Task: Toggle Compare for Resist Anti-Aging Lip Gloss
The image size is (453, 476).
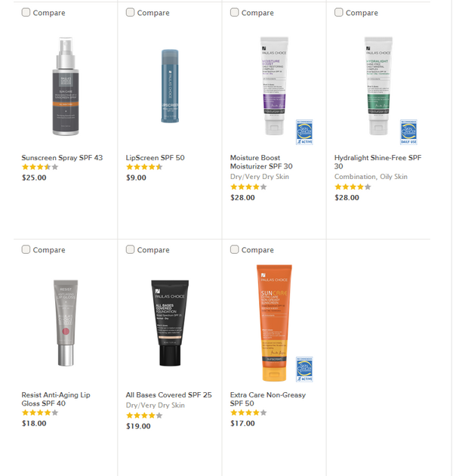Action: click(x=26, y=249)
